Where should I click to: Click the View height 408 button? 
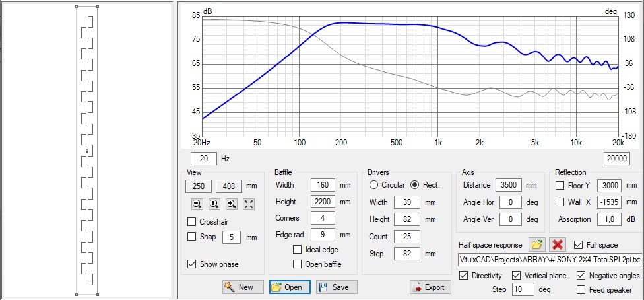point(229,186)
